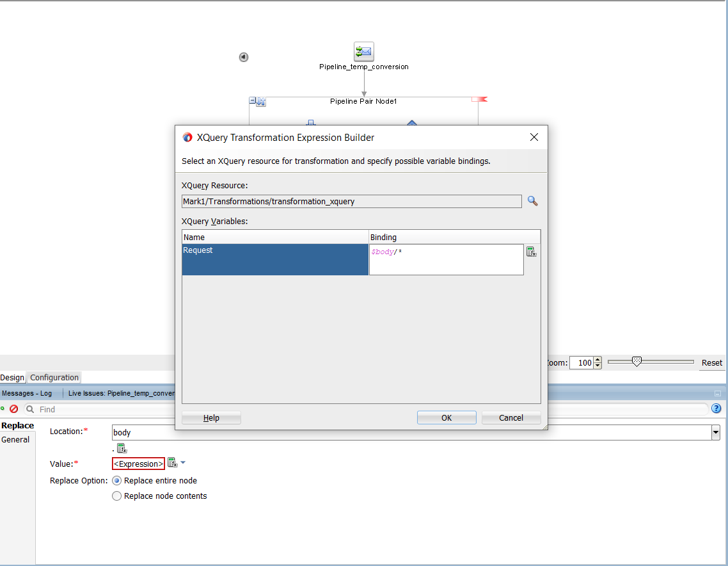Screen dimensions: 728x566
Task: Click the XQuery Resource browse magnifier icon
Action: 532,201
